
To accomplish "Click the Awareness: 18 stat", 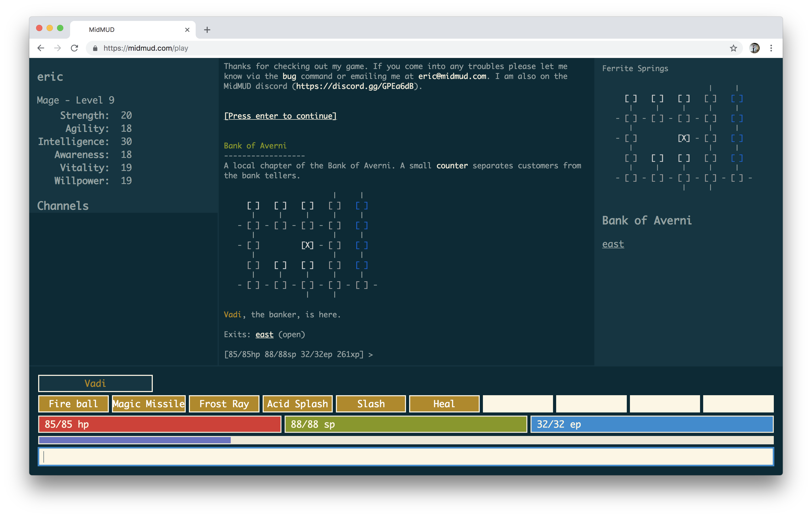I will [x=93, y=155].
